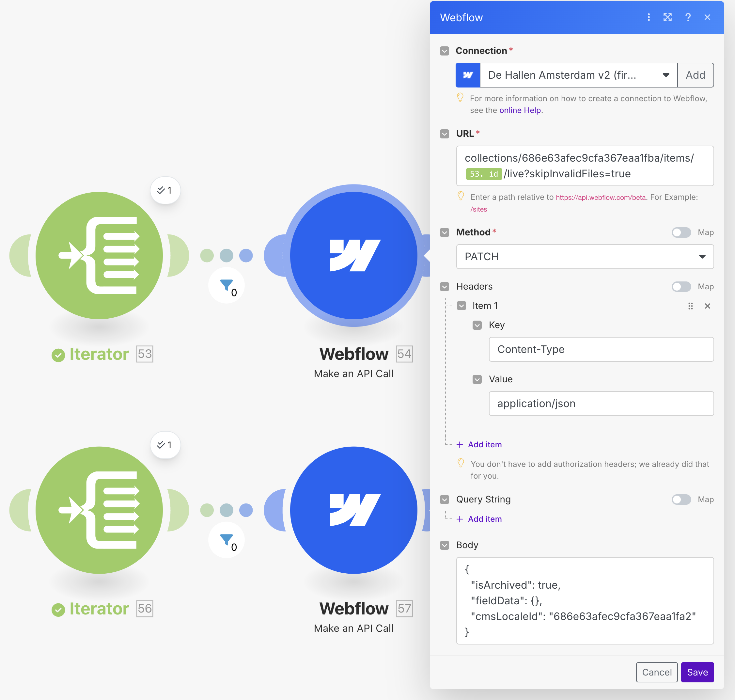Toggle Map switch for Query String

(681, 499)
